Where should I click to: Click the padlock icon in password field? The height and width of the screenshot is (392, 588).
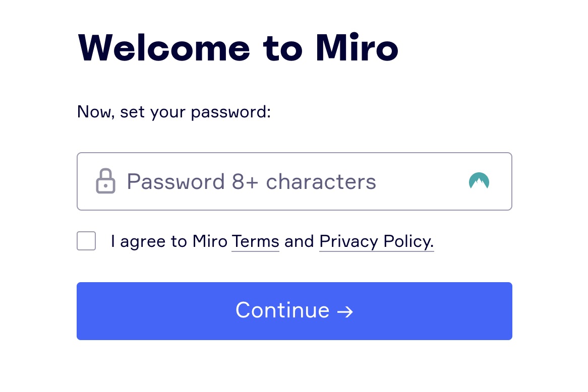pyautogui.click(x=105, y=181)
